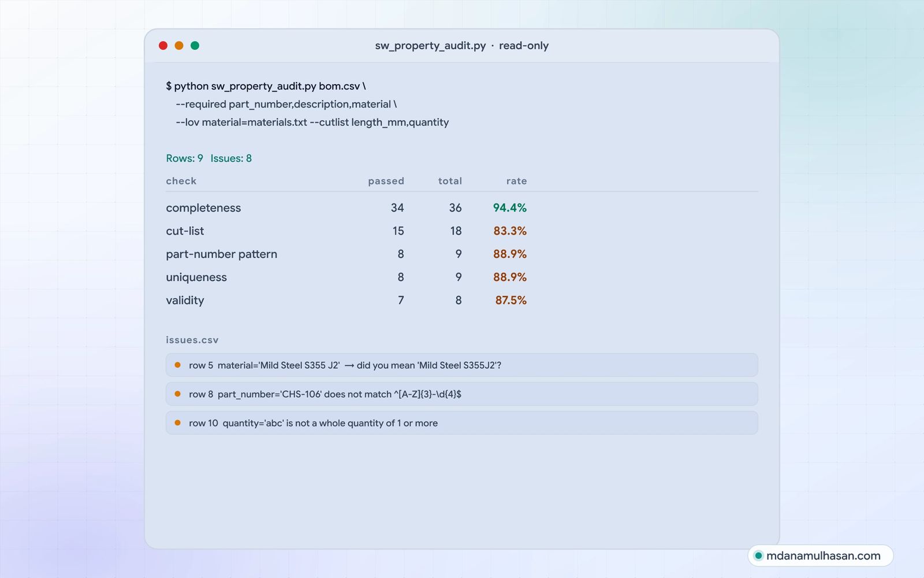Screen dimensions: 924x578
Task: Click the 87.5% validity rate
Action: click(511, 300)
